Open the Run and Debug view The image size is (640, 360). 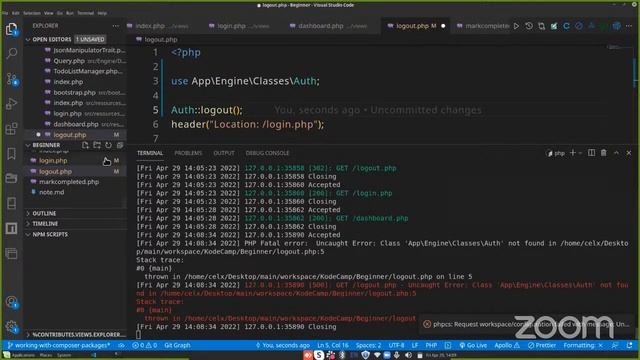pyautogui.click(x=11, y=104)
